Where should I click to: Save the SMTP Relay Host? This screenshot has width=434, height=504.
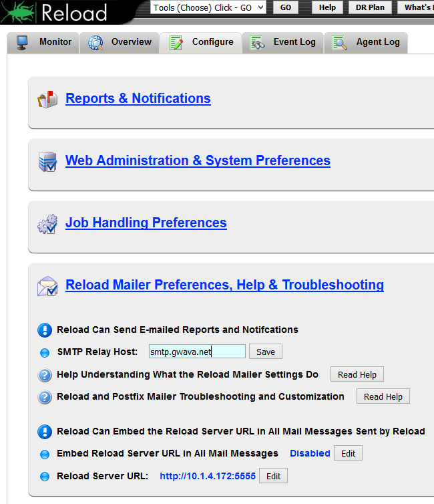[x=266, y=352]
